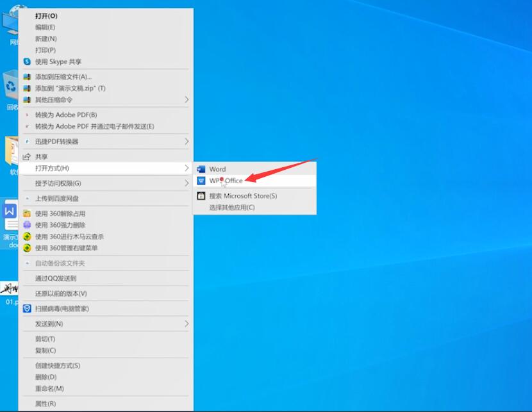Select 使用 Skype 共享
Screen dimensions: 532x412
[x=106, y=62]
